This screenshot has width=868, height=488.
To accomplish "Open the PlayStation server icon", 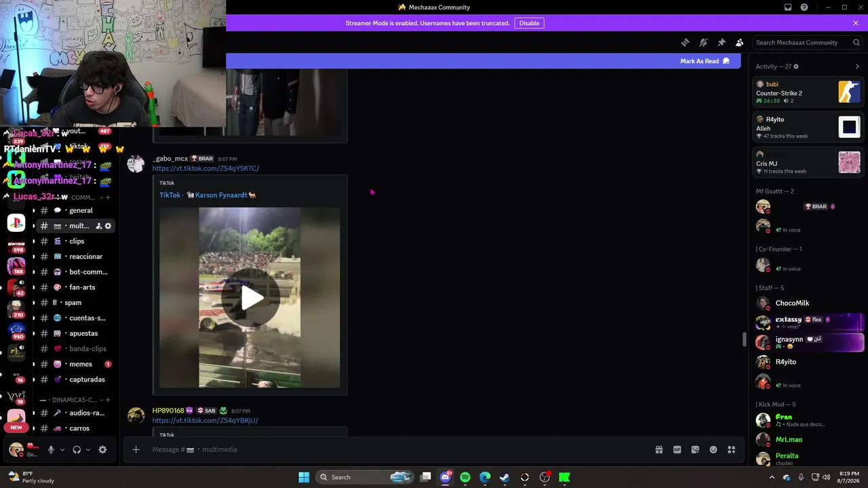I will (x=16, y=222).
